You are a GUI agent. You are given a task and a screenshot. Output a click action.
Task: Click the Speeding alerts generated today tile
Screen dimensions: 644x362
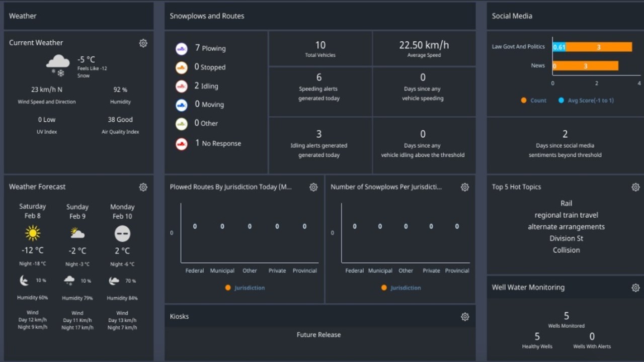click(x=320, y=92)
